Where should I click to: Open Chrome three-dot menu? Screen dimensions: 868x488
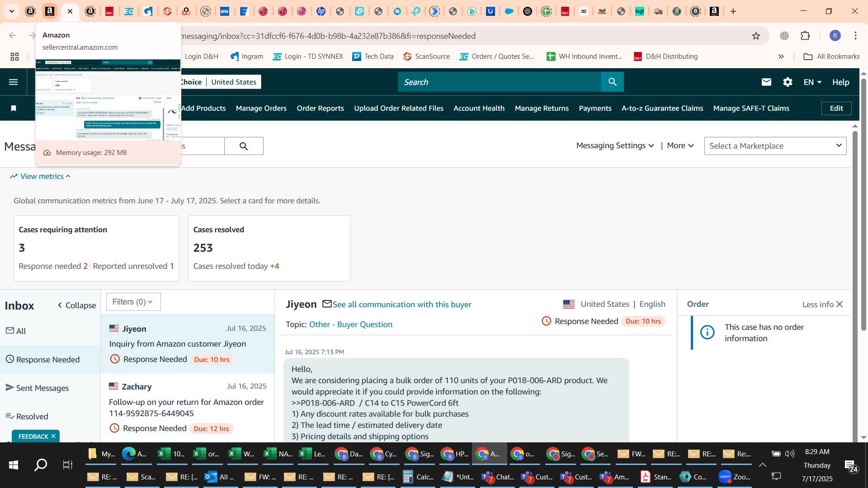(855, 36)
